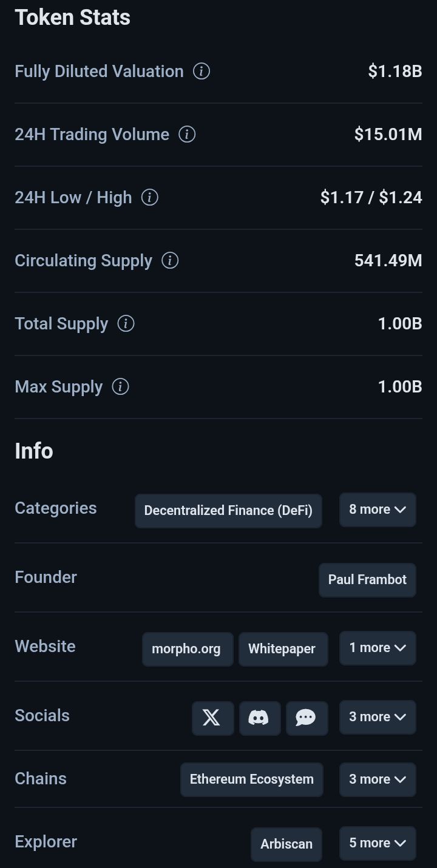The height and width of the screenshot is (868, 437).
Task: Expand the 1 more websites dropdown
Action: (378, 648)
